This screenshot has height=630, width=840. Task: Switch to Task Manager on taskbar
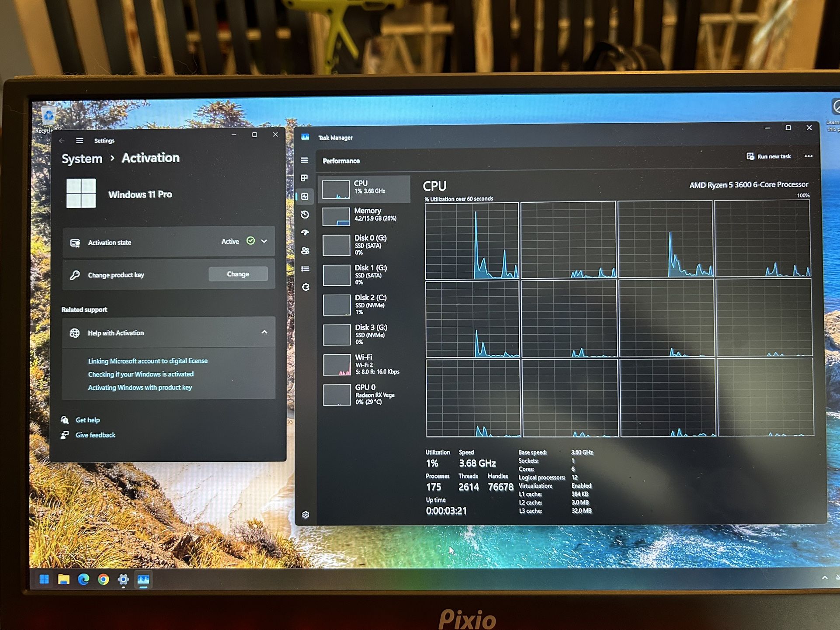(143, 580)
